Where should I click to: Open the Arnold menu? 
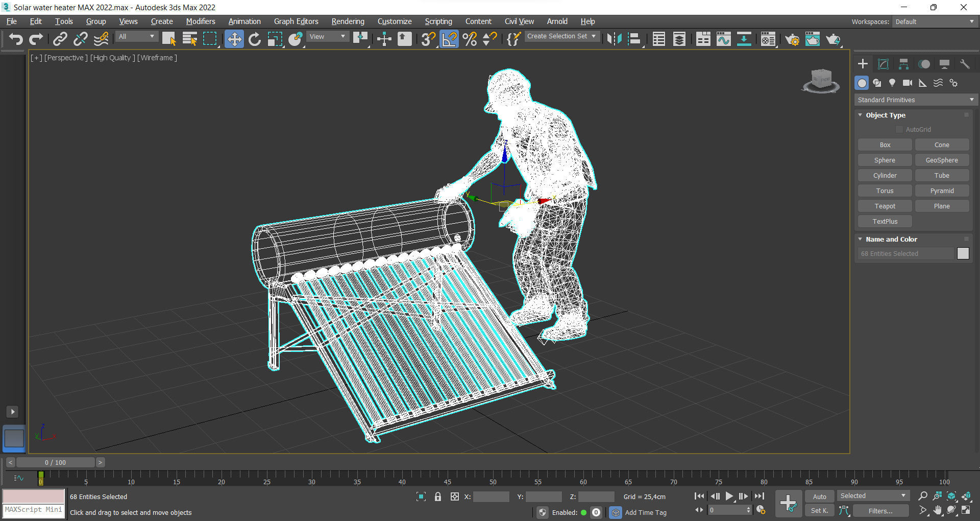click(557, 21)
